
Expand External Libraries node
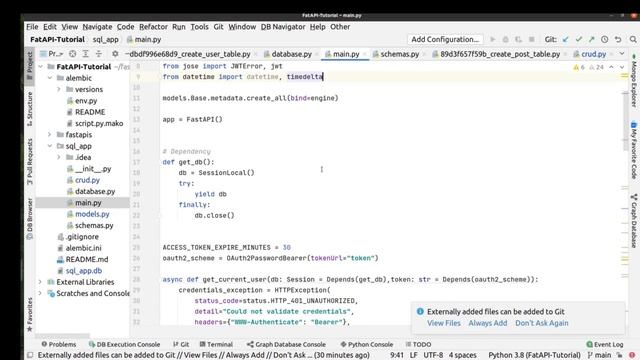(40, 282)
